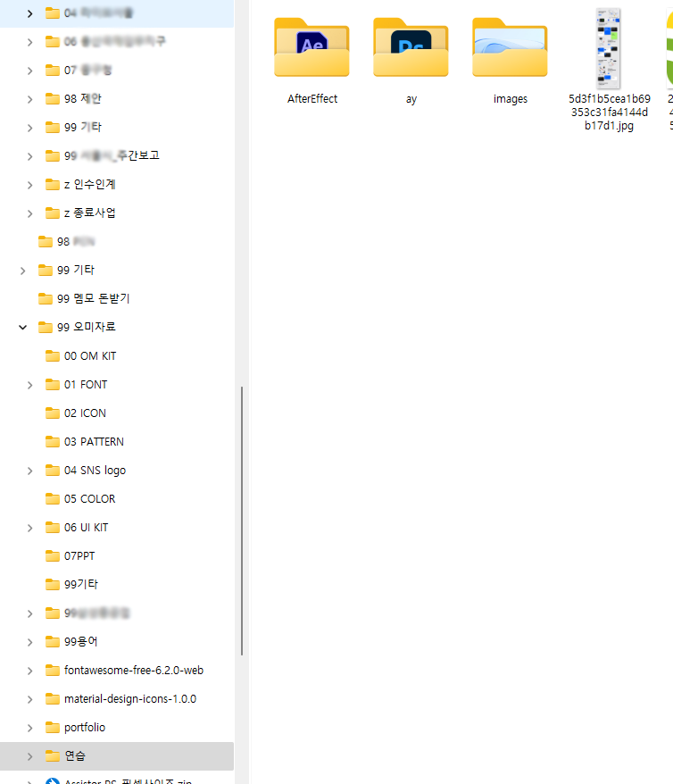The width and height of the screenshot is (673, 784).
Task: Click the folder icon of material-design-icons-1.0.0
Action: (53, 698)
